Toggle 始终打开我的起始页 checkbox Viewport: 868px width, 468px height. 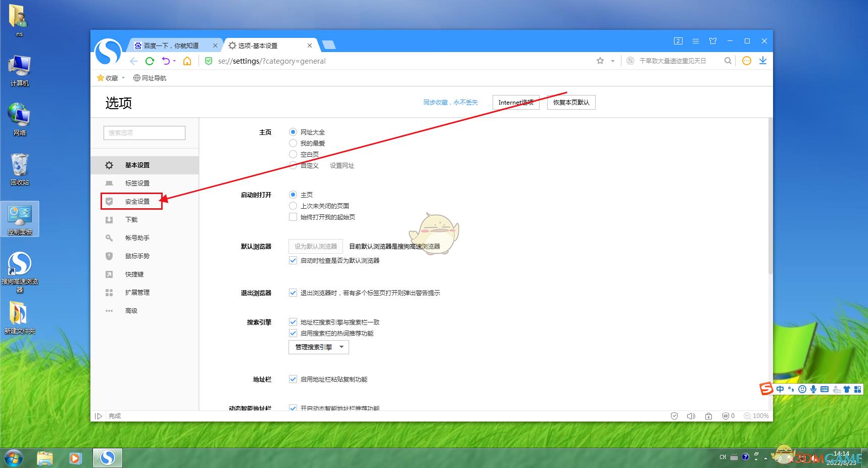(293, 217)
